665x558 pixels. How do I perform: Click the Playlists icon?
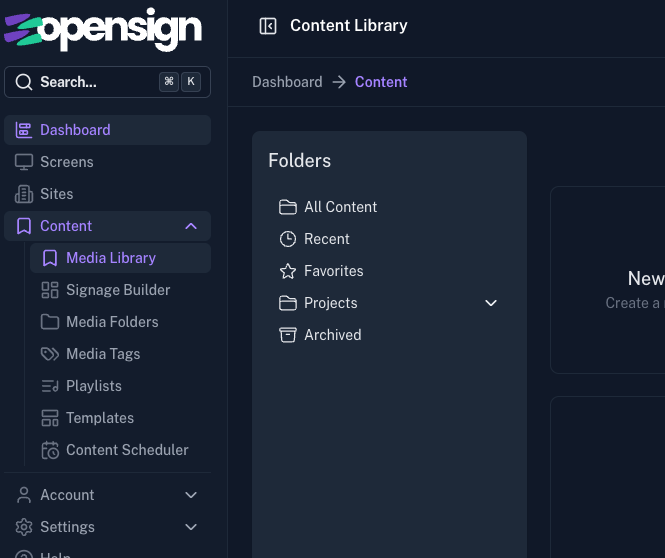pyautogui.click(x=50, y=386)
